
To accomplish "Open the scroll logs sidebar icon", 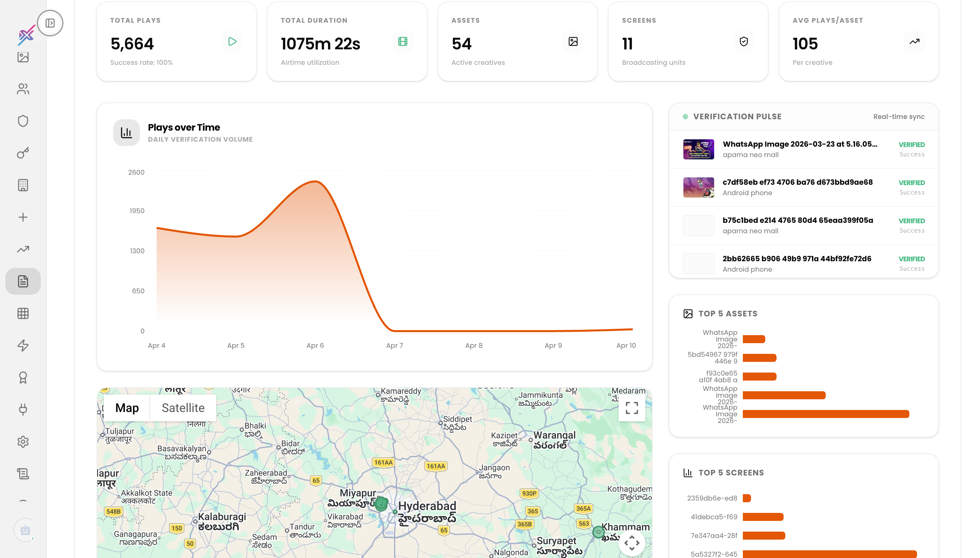I will [x=23, y=474].
